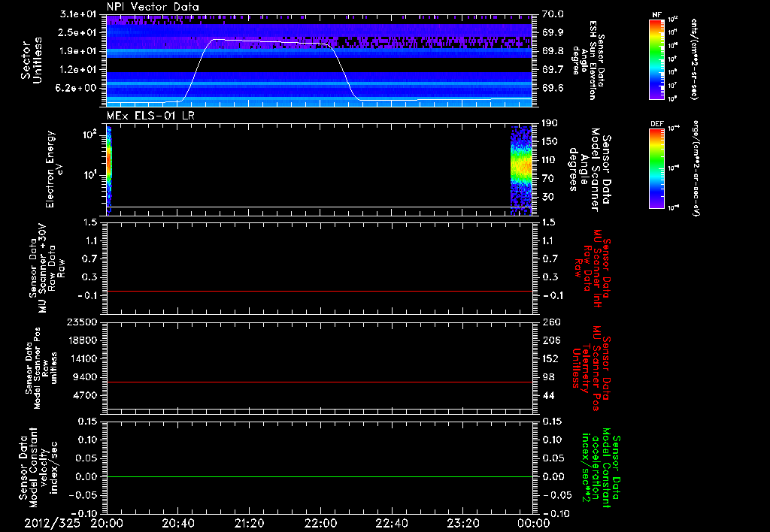Click the 23:20 time axis label
770x532 pixels.
[462, 523]
